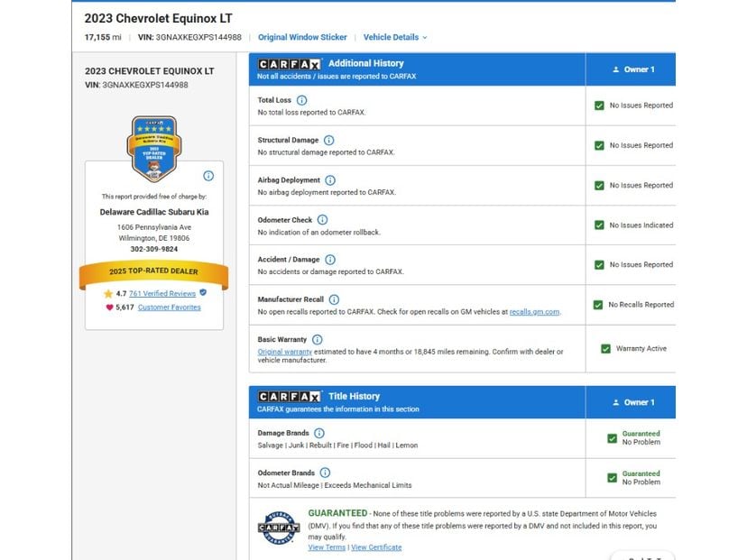Click the Basic Warranty info icon
The height and width of the screenshot is (560, 747).
click(x=318, y=340)
